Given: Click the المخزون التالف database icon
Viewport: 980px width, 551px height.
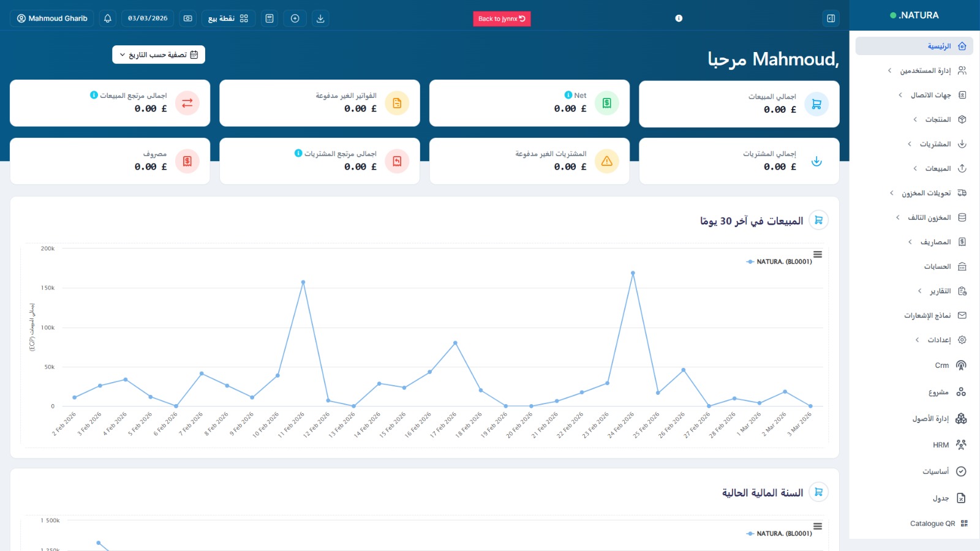Looking at the screenshot, I should click(x=962, y=217).
